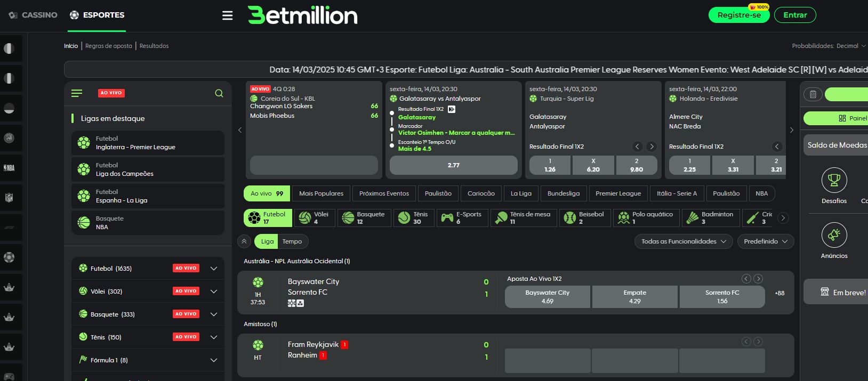Select Bundesliga tab

pyautogui.click(x=564, y=193)
